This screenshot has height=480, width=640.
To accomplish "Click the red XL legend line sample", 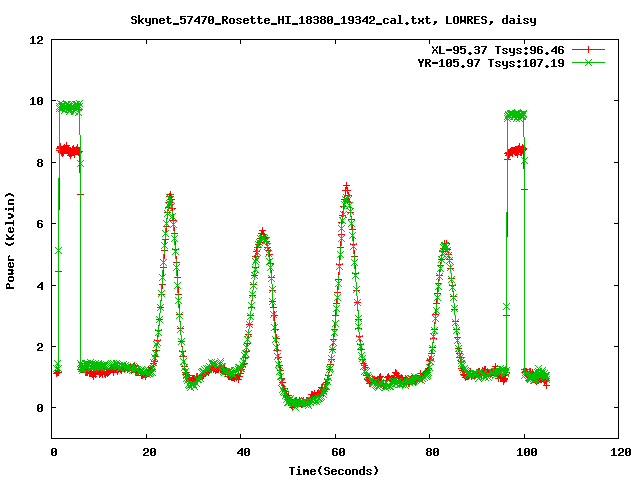I will tap(588, 50).
